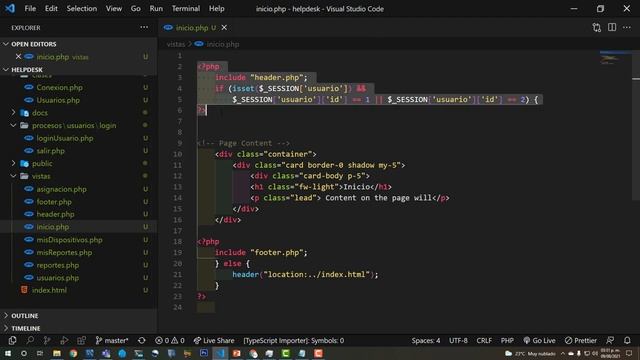
Task: Place cursor on include "footer.php" line
Action: click(261, 253)
